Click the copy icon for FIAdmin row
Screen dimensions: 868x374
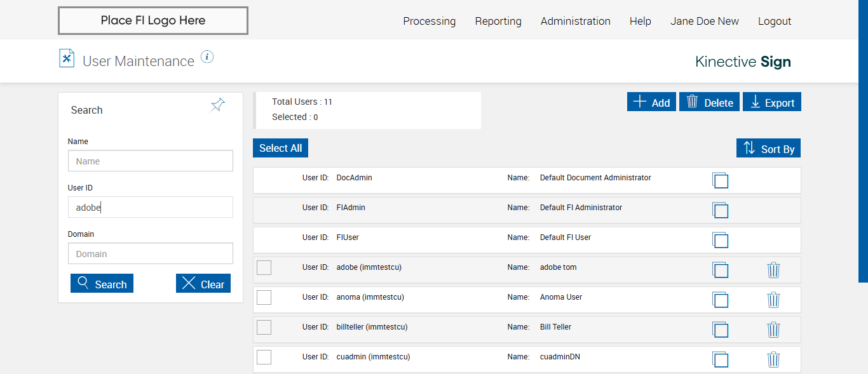[x=720, y=210]
